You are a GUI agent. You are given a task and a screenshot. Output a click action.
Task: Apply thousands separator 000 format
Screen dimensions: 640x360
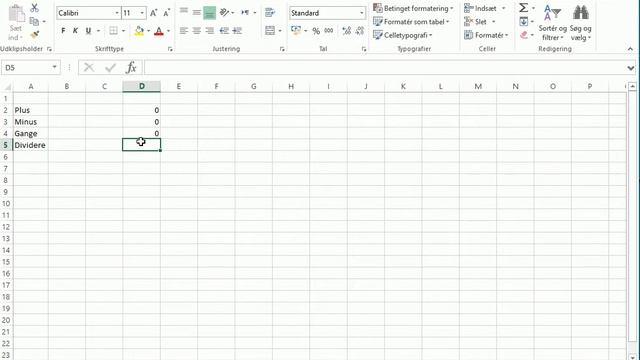click(329, 31)
